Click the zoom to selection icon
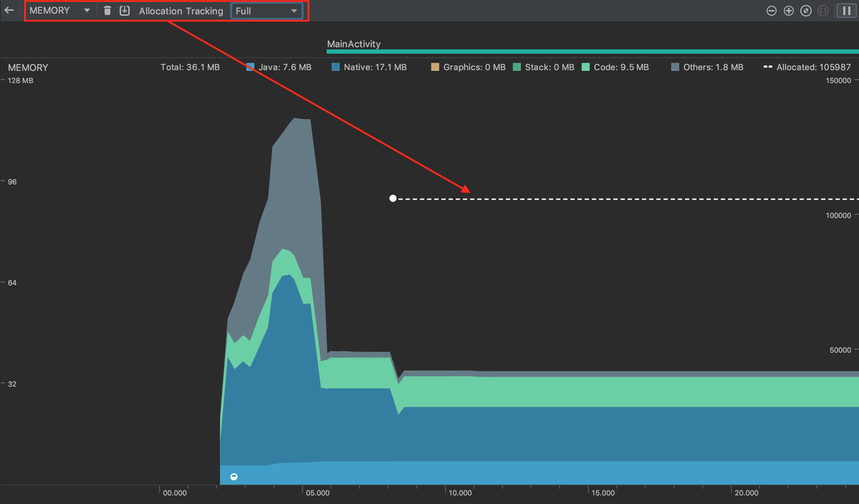 coord(823,11)
